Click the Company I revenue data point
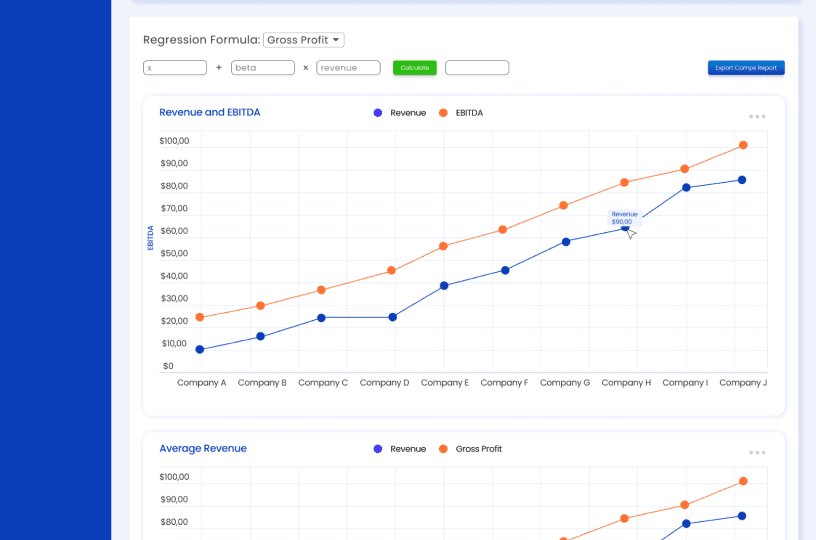This screenshot has width=816, height=540. click(x=686, y=187)
